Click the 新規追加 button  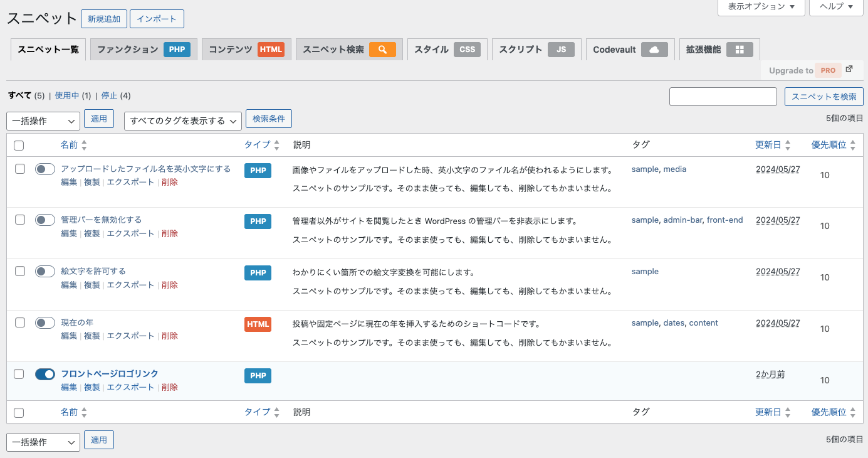coord(104,19)
